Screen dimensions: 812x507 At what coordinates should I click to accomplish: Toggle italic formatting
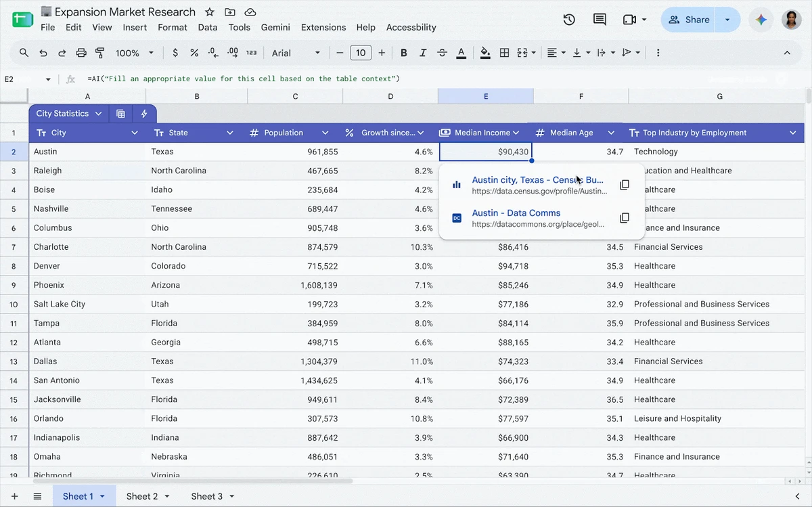pyautogui.click(x=423, y=53)
